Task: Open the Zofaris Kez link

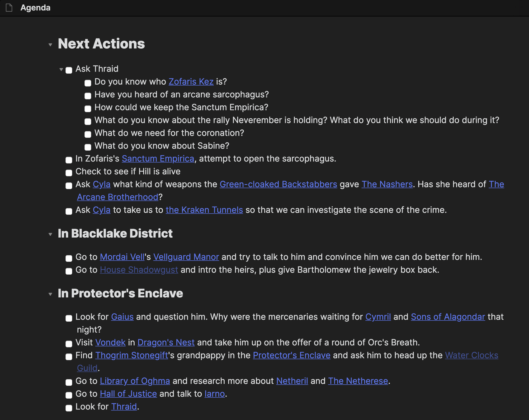Action: click(x=191, y=81)
